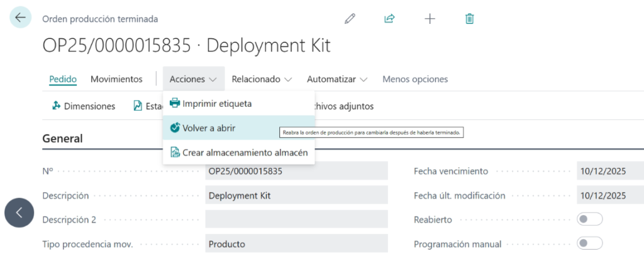The image size is (644, 254).
Task: Click the trash delete icon
Action: click(469, 19)
